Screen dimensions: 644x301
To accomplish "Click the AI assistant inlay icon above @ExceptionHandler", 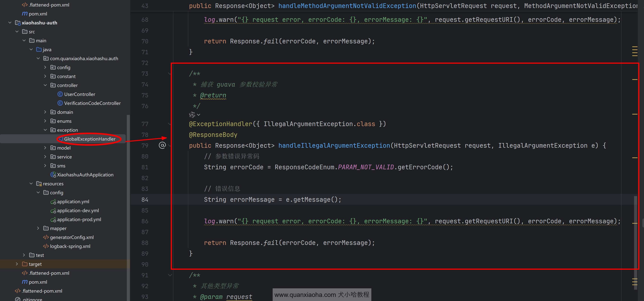I will pos(192,115).
